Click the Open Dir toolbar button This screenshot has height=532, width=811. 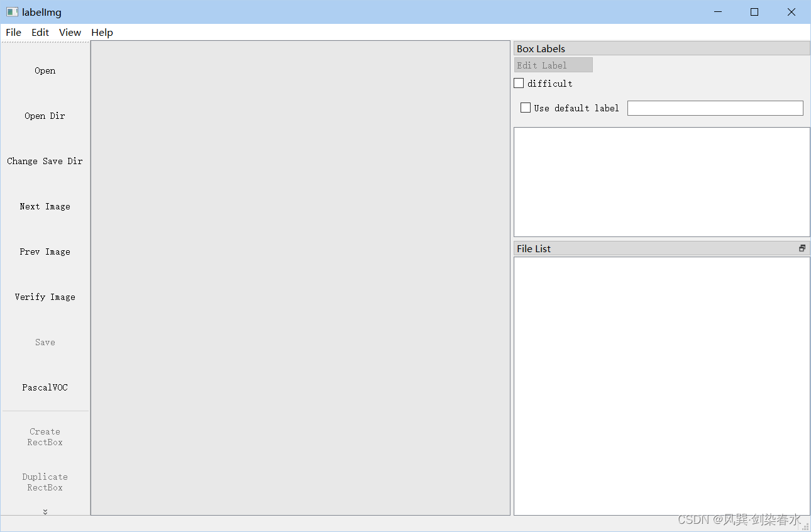point(45,116)
